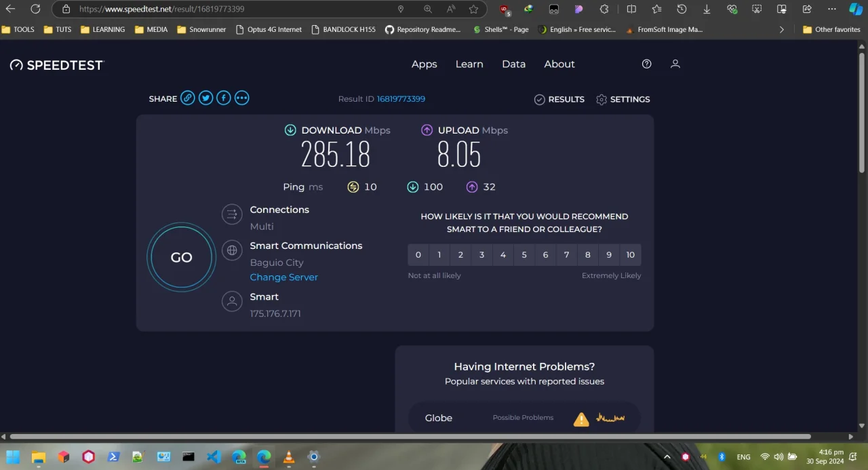Click the Smart ISP user icon

[232, 301]
